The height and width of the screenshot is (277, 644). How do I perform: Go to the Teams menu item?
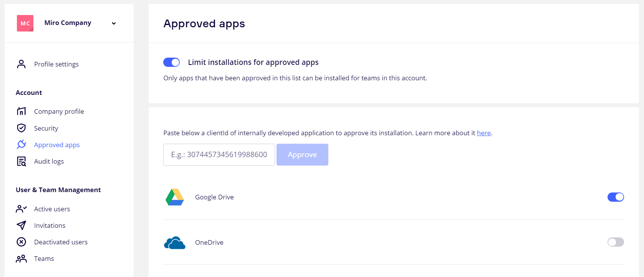44,259
